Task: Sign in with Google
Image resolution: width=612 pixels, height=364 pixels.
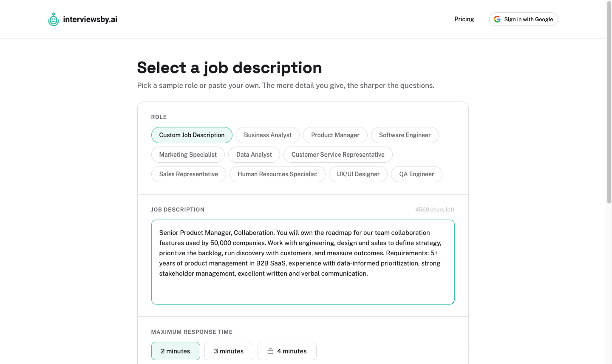Action: pos(524,19)
